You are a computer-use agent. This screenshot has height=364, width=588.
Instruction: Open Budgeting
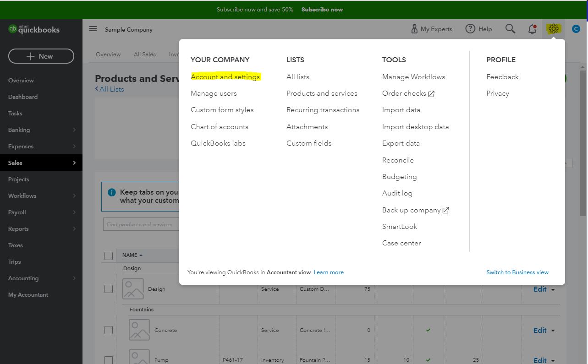click(400, 177)
